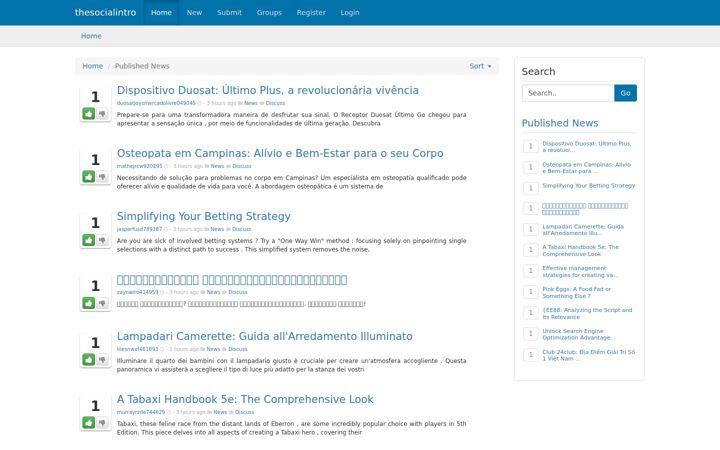The width and height of the screenshot is (720, 450).
Task: View author mathejrcw920295 profile
Action: (x=140, y=166)
